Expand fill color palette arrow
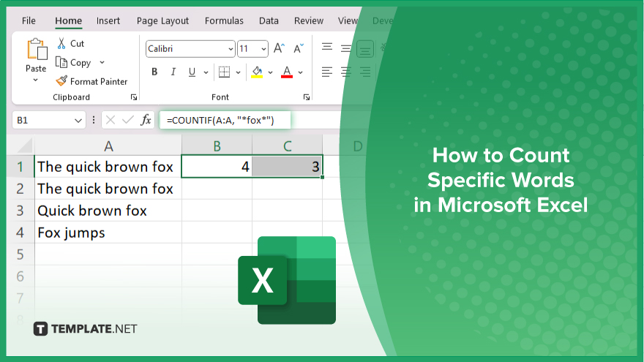This screenshot has height=362, width=644. click(x=270, y=72)
